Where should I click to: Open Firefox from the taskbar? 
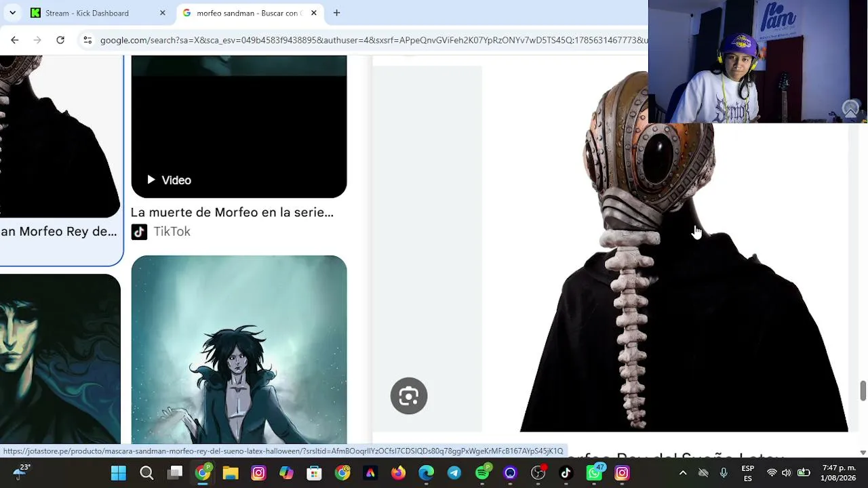398,473
